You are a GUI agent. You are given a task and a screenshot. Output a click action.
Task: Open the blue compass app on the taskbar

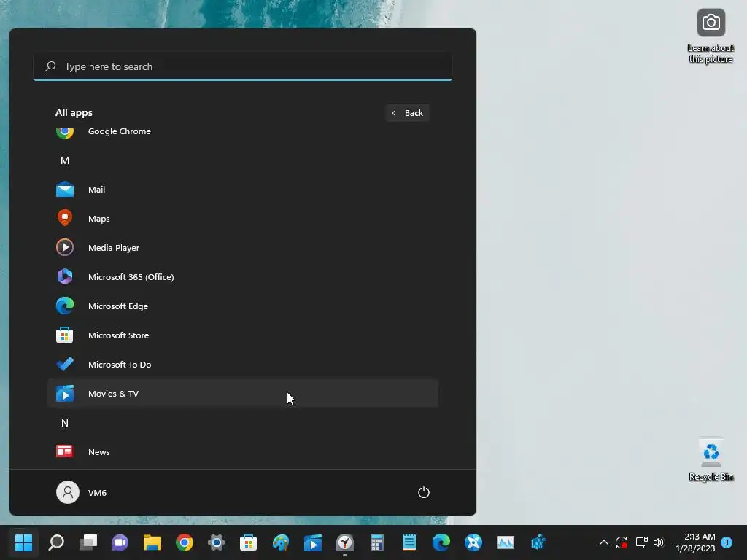(x=473, y=542)
